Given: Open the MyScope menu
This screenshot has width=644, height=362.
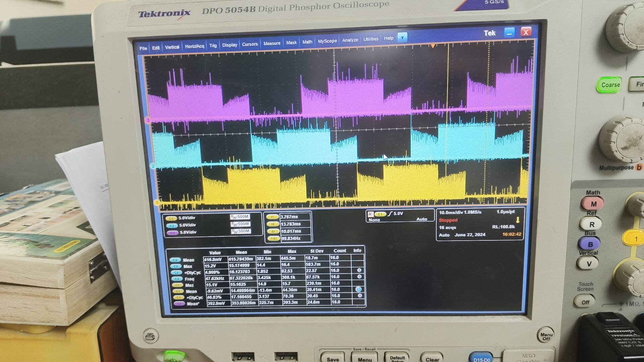Looking at the screenshot, I should (327, 41).
